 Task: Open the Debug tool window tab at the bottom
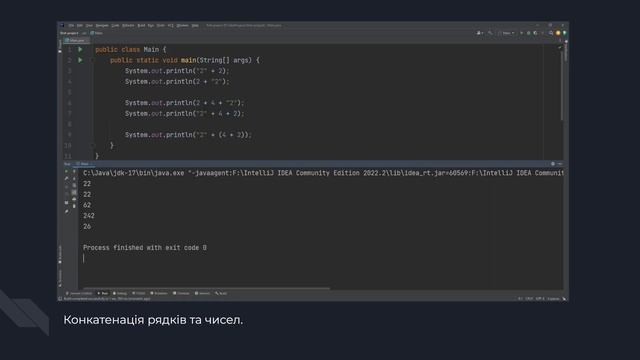point(120,293)
